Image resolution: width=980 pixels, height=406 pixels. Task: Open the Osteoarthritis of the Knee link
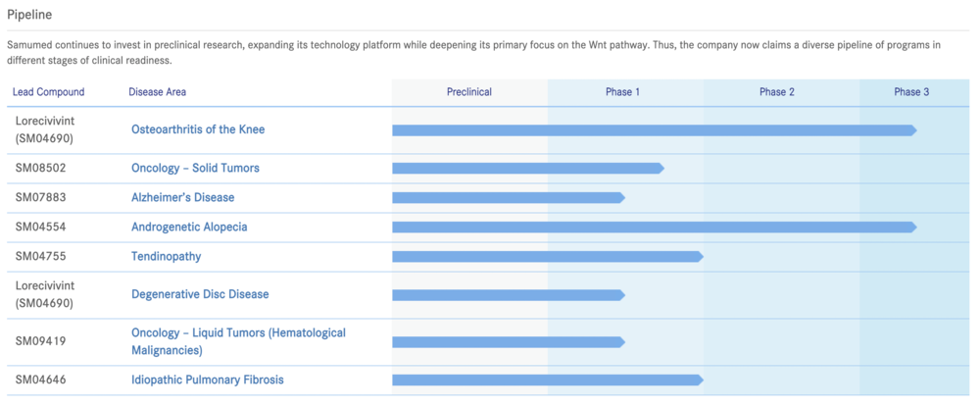(x=198, y=129)
